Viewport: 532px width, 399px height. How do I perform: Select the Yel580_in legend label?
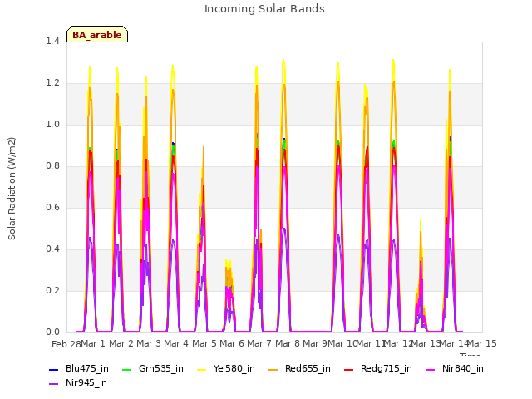[x=234, y=369]
